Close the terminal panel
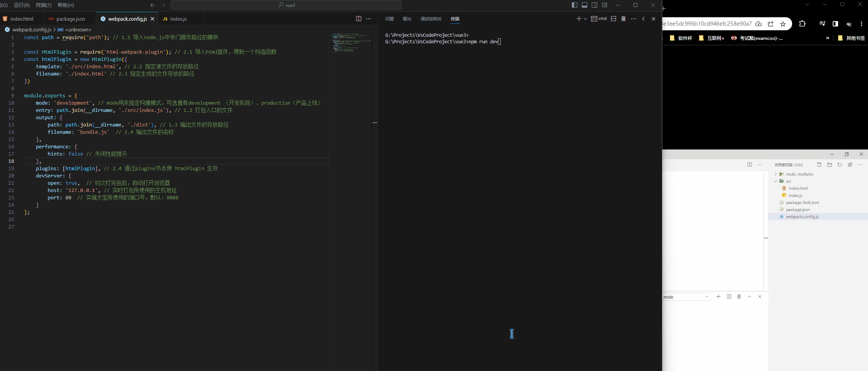 pos(653,19)
